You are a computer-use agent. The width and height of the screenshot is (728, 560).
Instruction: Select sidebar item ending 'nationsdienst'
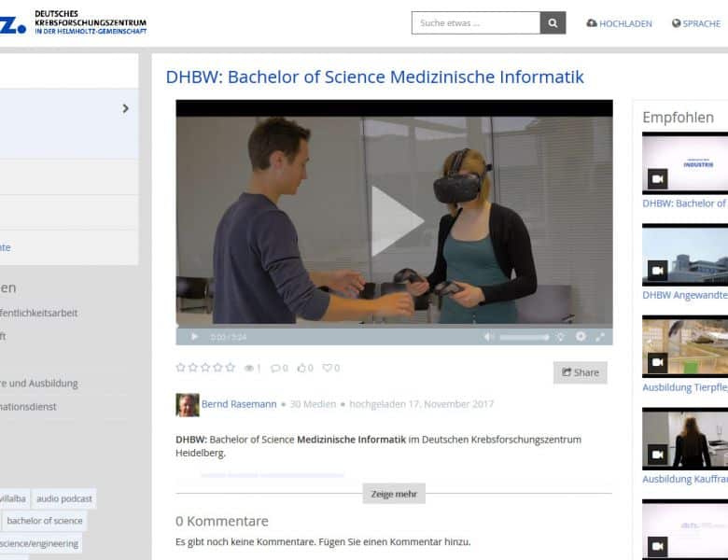click(x=28, y=407)
